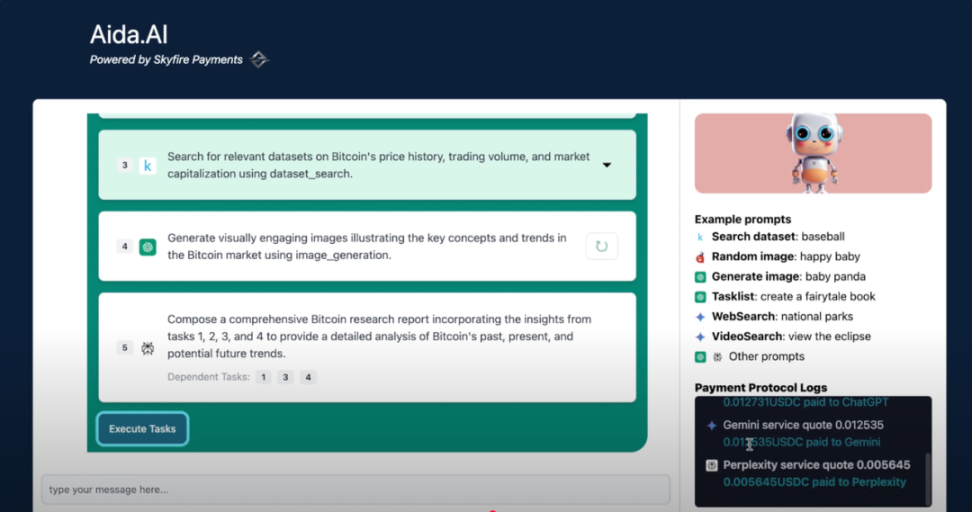
Task: Click the 'k' icon beside Search dataset
Action: 700,237
